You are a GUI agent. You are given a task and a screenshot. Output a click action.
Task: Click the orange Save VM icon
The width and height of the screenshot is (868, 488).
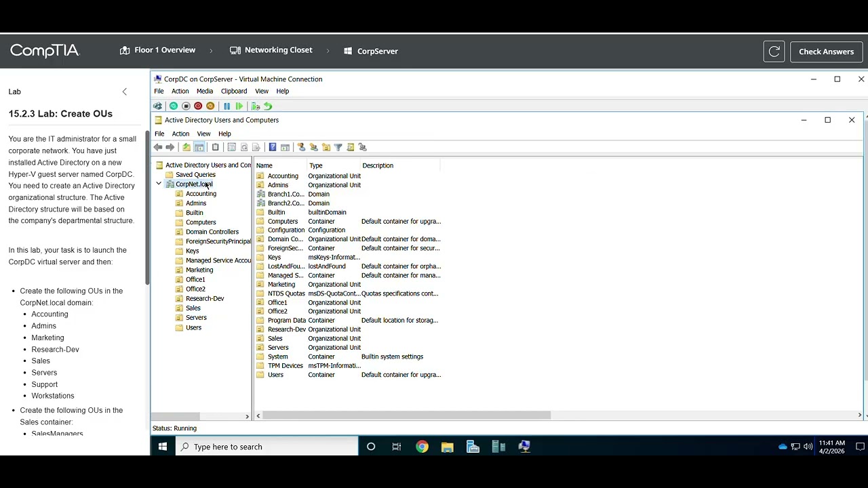(210, 106)
